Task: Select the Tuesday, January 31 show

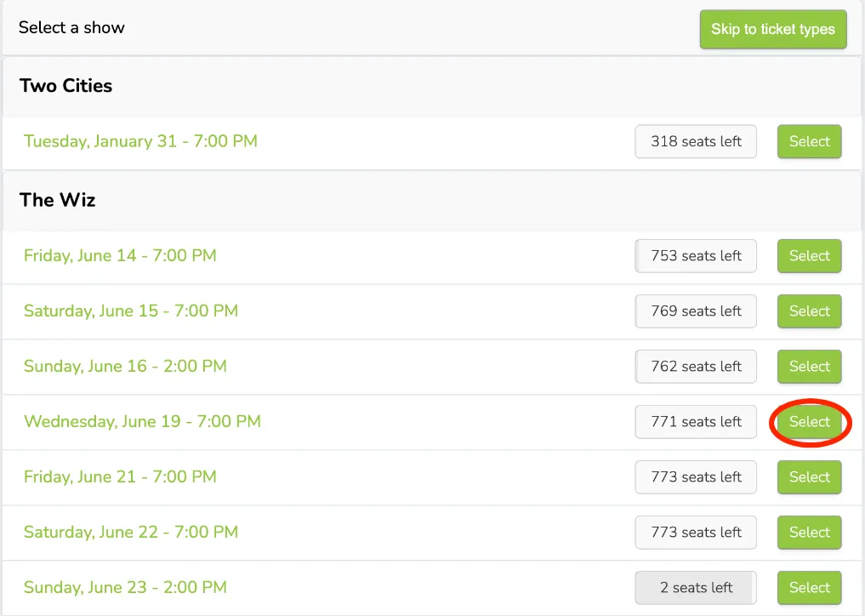Action: coord(809,141)
